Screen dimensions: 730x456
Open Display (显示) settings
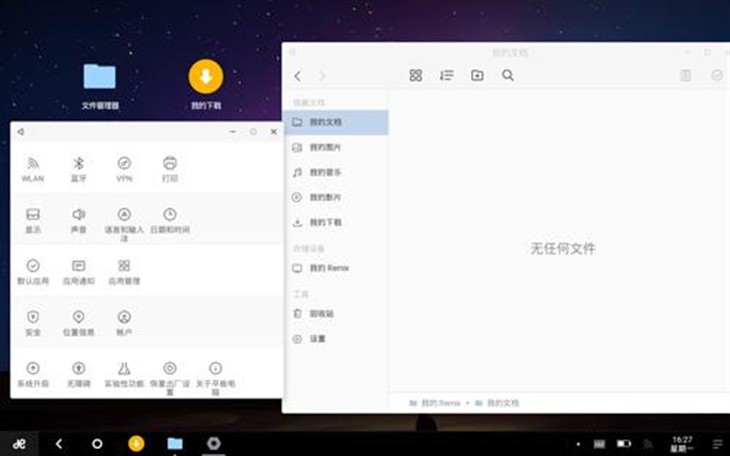tap(33, 220)
